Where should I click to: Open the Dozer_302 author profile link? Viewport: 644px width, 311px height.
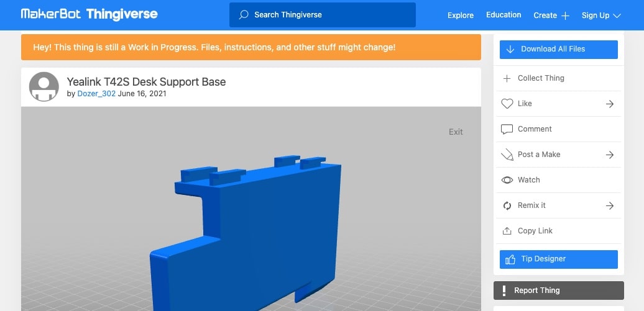point(96,94)
